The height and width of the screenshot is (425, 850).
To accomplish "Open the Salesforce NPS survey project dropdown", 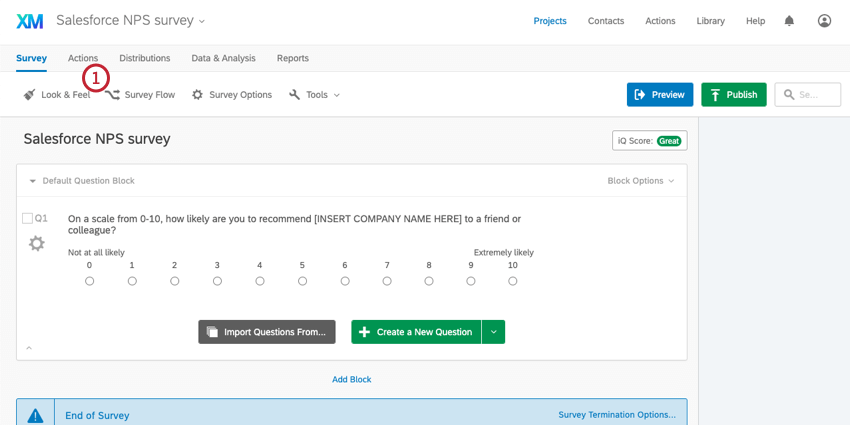I will 131,21.
